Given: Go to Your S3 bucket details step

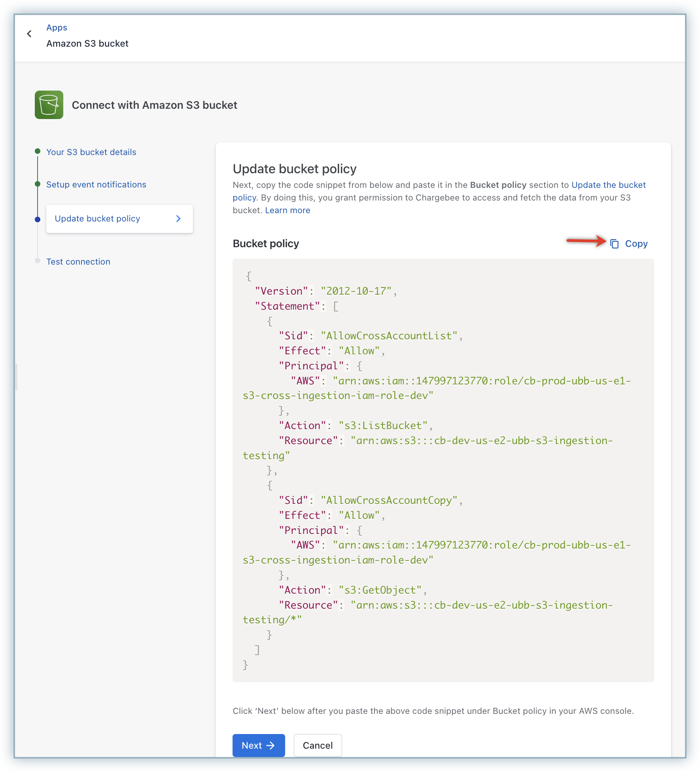Looking at the screenshot, I should [x=91, y=152].
